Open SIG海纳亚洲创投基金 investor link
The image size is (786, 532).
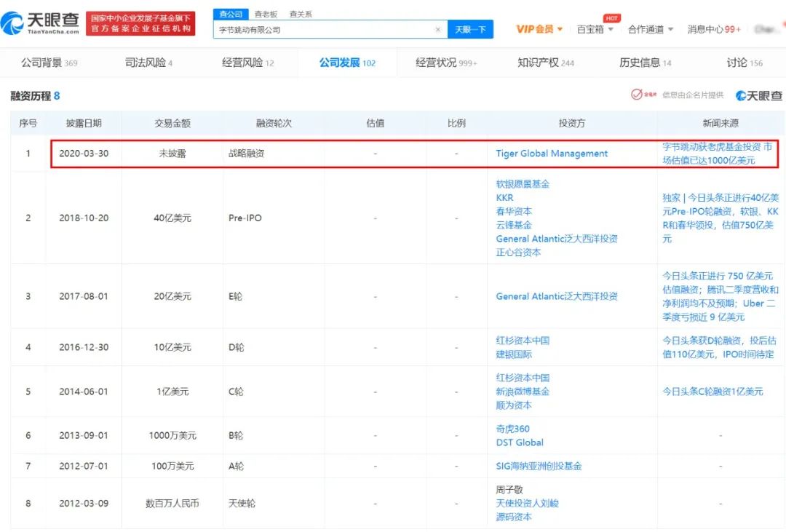(539, 466)
